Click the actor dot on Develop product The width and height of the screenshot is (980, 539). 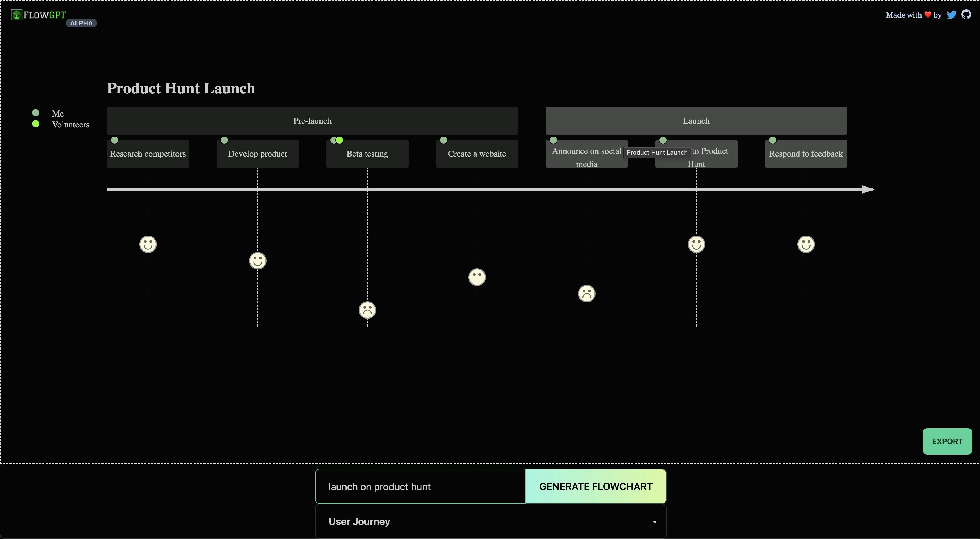[224, 140]
